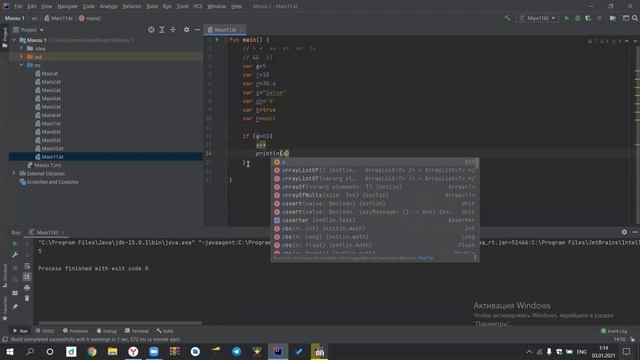Viewport: 640px width, 360px height.
Task: Open Zoom from the taskbar
Action: pyautogui.click(x=154, y=352)
